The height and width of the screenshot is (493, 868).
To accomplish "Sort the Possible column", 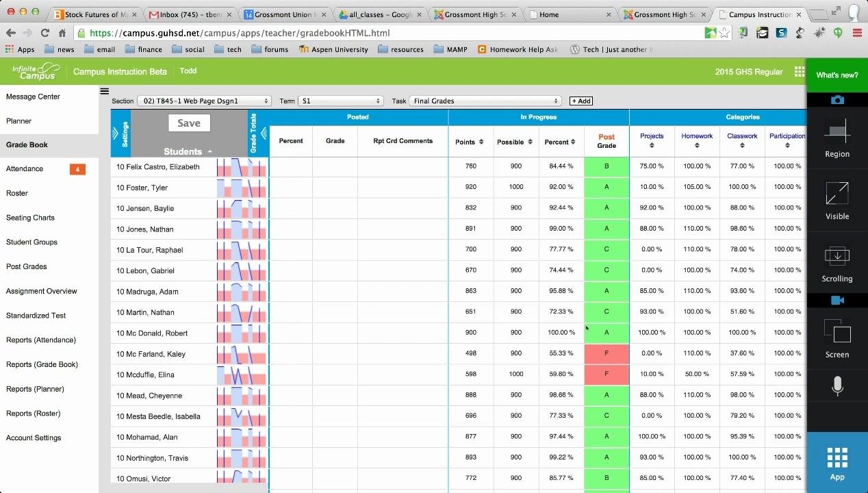I will click(x=530, y=142).
